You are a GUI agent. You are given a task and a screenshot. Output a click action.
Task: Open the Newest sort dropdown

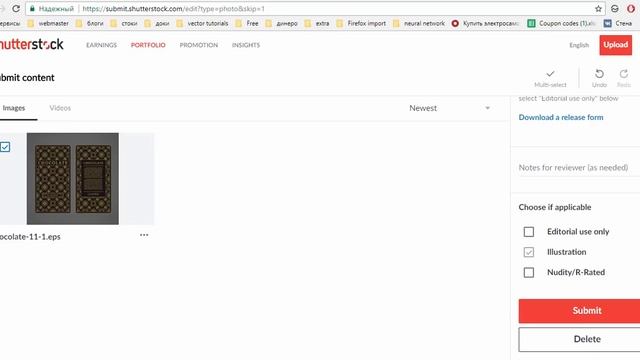449,108
